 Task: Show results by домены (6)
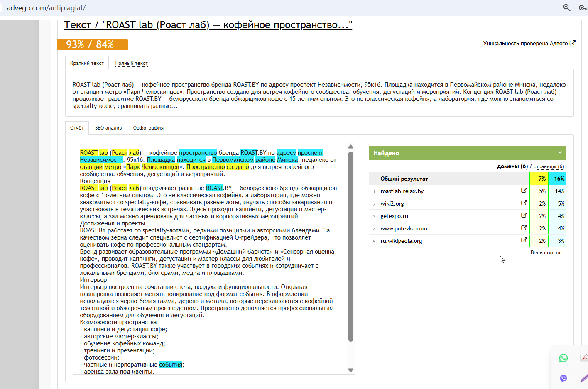[512, 166]
